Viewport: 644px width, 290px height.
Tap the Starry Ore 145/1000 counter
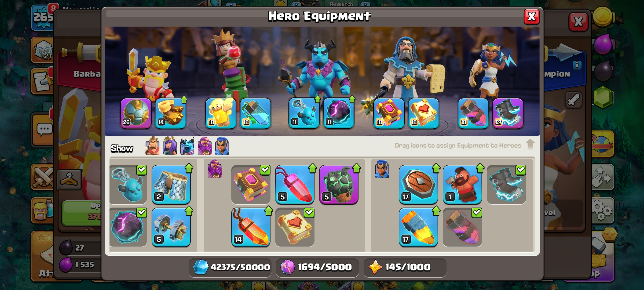pos(405,267)
